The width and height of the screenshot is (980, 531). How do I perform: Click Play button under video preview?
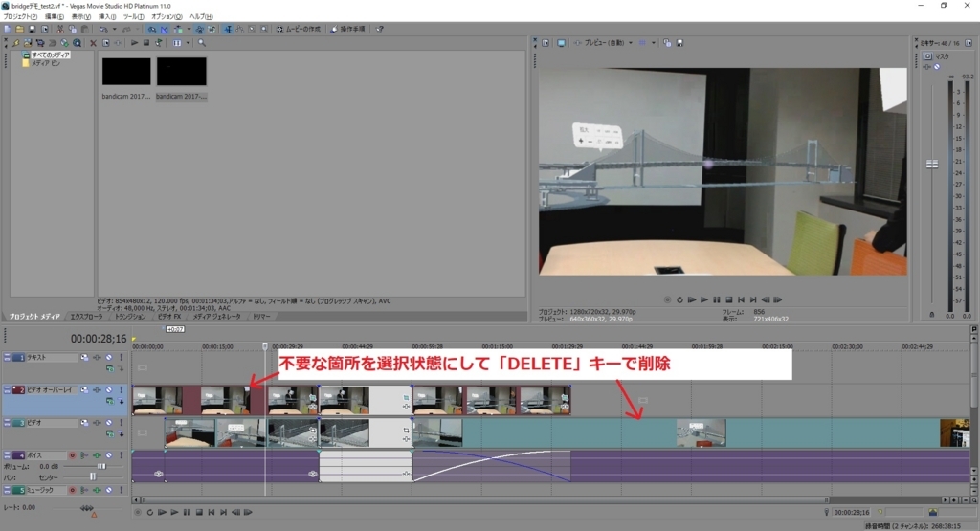704,299
